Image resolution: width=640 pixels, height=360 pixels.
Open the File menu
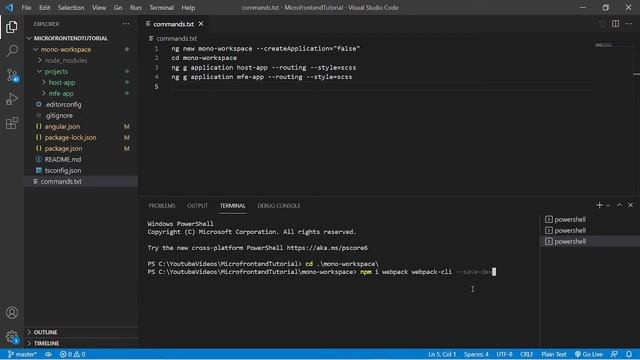26,7
